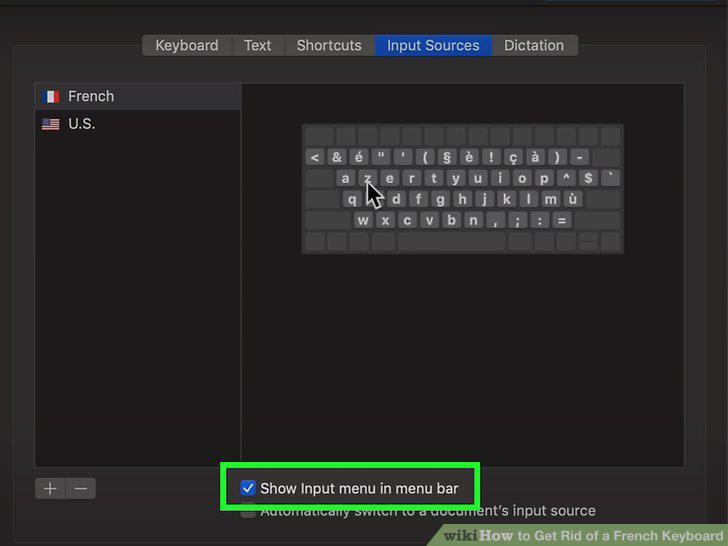
Task: Remove the input source with the minus button
Action: coord(81,488)
